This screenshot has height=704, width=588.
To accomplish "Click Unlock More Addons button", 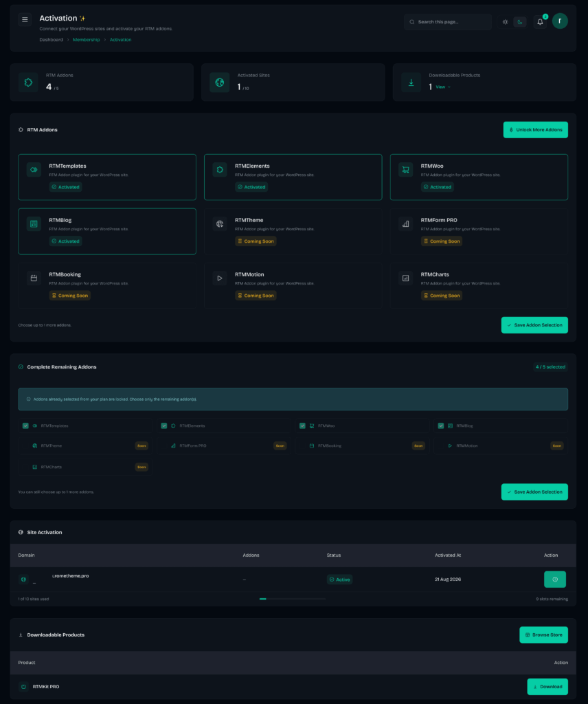I will click(536, 130).
